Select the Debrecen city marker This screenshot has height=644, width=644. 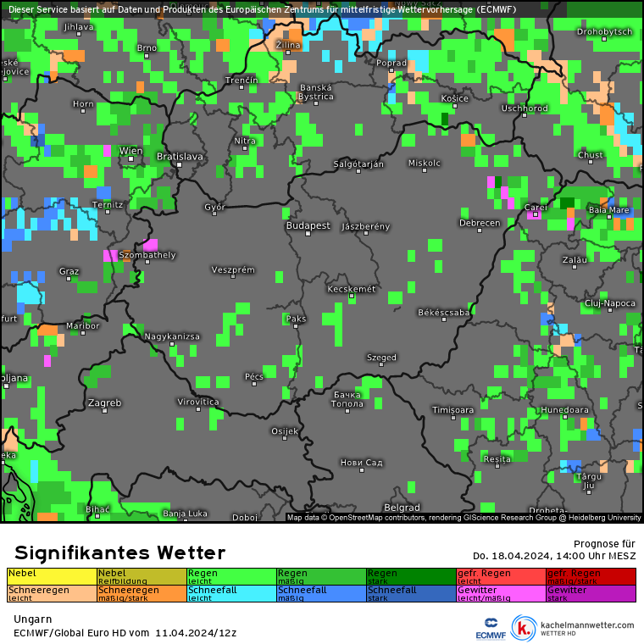480,230
